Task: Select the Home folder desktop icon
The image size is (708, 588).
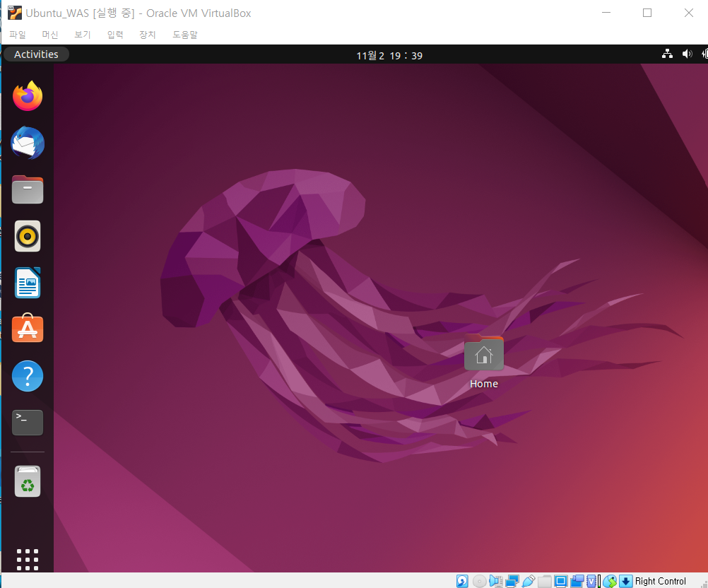Action: click(483, 362)
